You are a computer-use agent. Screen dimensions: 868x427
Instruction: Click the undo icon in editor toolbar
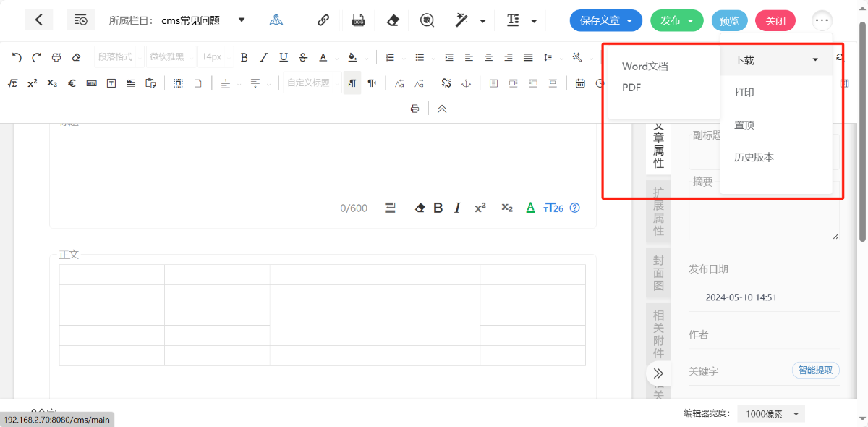17,57
